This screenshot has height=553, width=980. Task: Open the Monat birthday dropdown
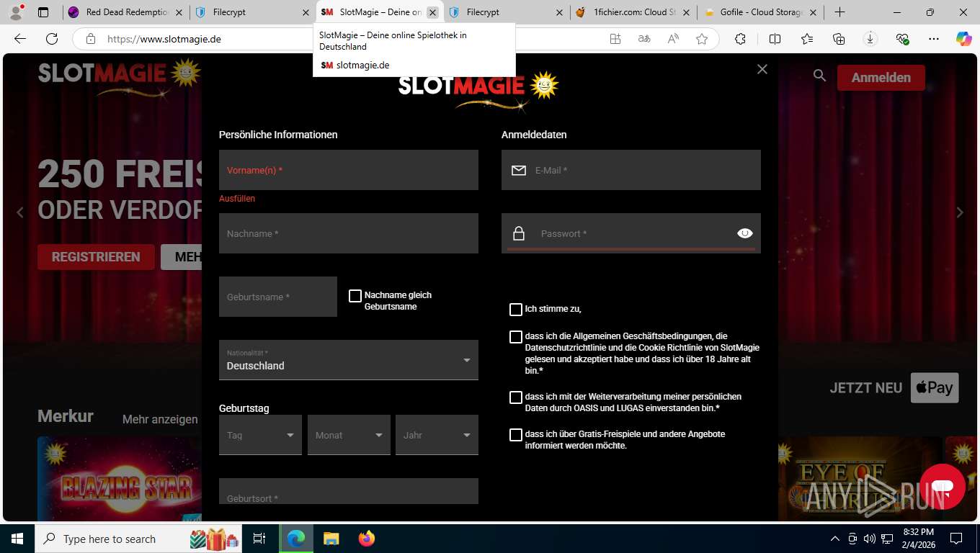point(349,435)
